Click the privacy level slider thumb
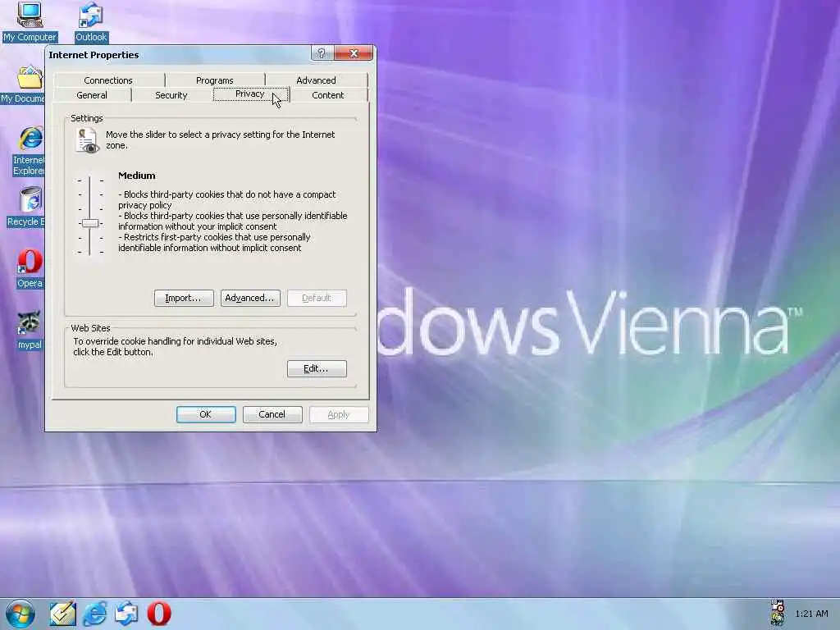840x630 pixels. 90,223
